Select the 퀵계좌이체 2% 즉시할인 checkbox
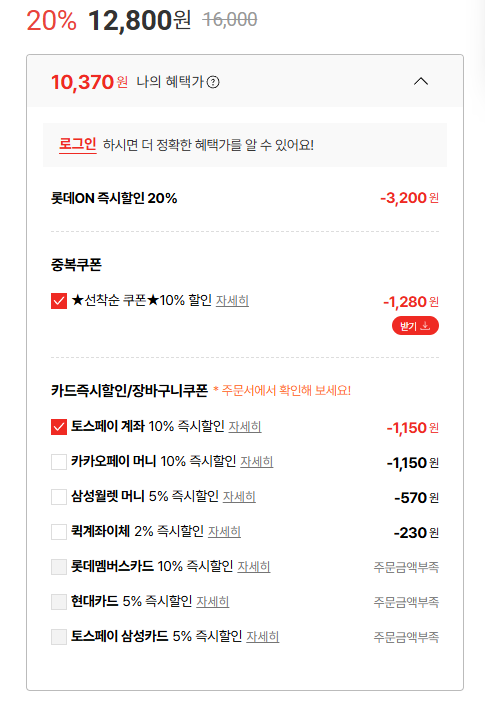 click(x=59, y=532)
